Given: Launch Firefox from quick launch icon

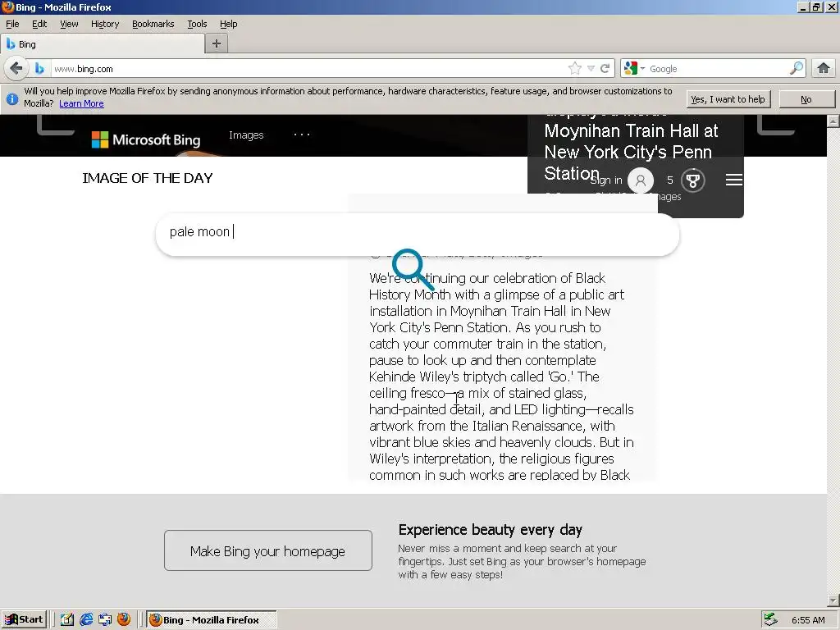Looking at the screenshot, I should (124, 620).
